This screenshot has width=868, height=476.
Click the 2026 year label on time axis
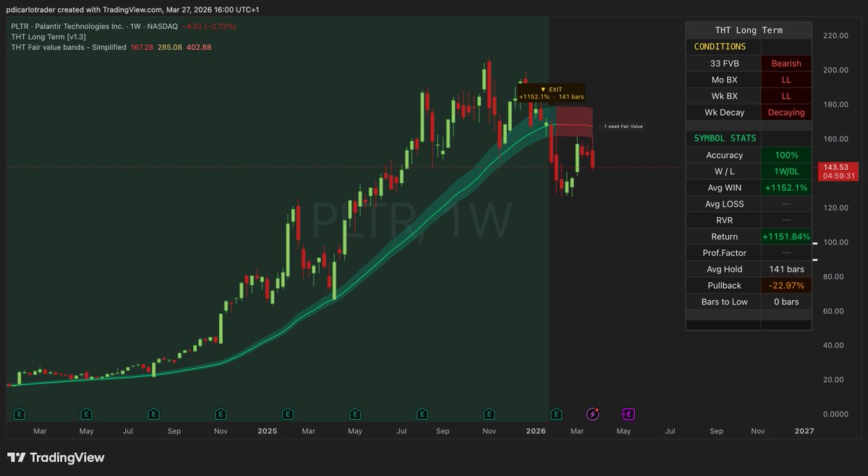[x=536, y=430]
